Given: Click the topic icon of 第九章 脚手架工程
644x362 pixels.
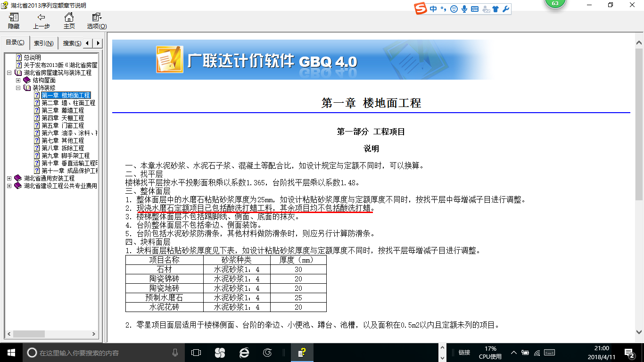Looking at the screenshot, I should (37, 156).
